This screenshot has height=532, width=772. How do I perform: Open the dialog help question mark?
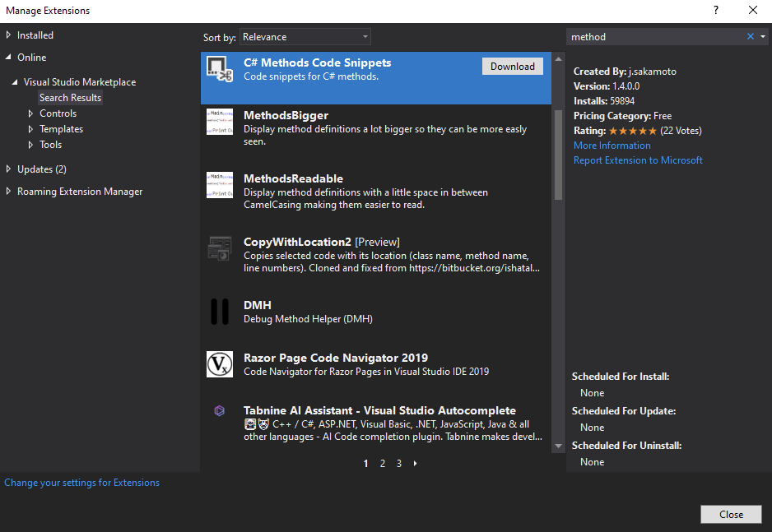click(716, 11)
